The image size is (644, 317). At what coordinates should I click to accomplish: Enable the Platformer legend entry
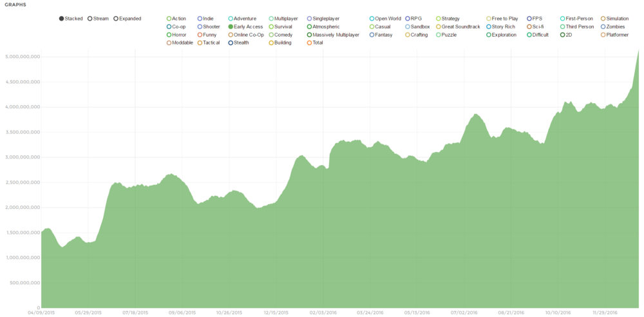pyautogui.click(x=614, y=35)
